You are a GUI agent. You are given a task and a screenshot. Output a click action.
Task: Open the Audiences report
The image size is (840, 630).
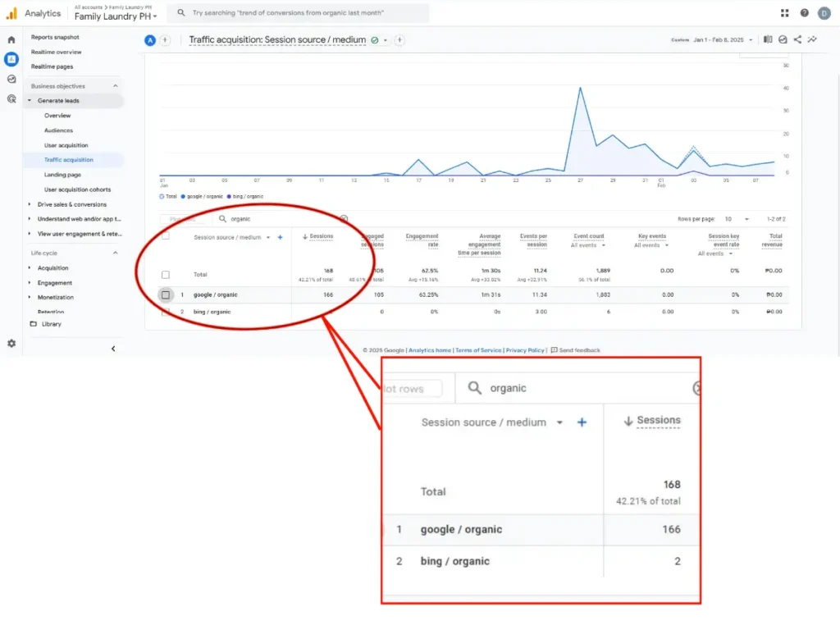tap(58, 130)
